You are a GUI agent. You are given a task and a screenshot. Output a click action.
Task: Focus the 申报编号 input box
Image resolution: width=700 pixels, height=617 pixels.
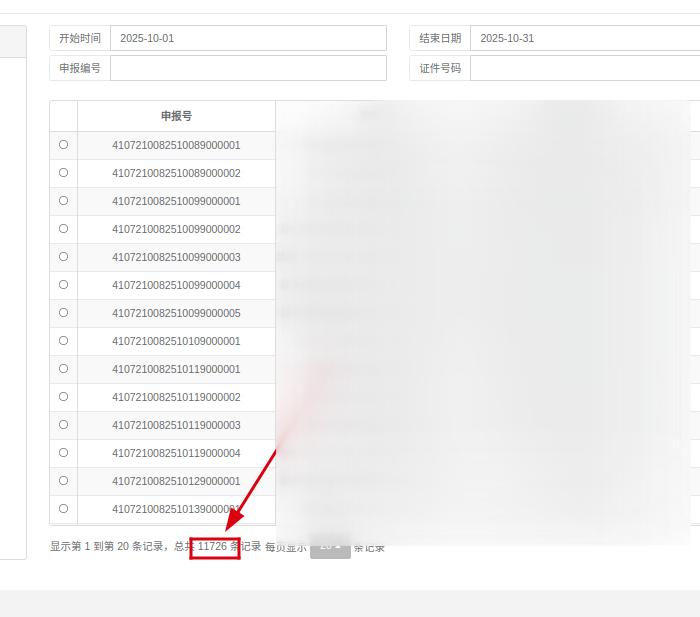[x=248, y=68]
